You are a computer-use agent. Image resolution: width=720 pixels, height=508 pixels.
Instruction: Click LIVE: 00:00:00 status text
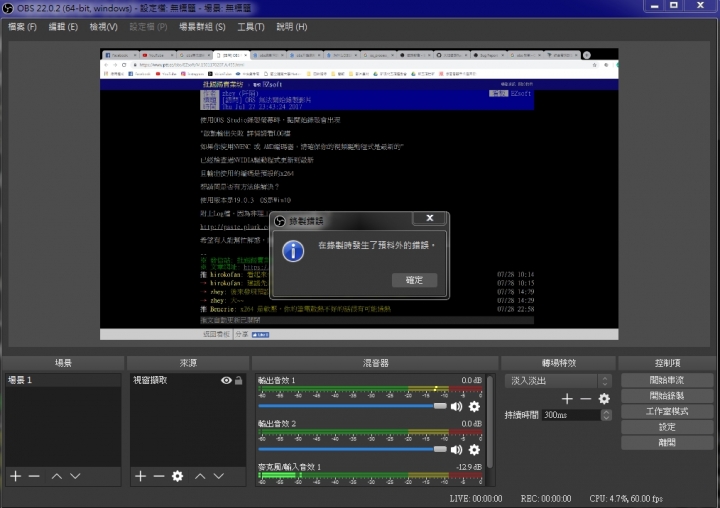click(x=476, y=499)
